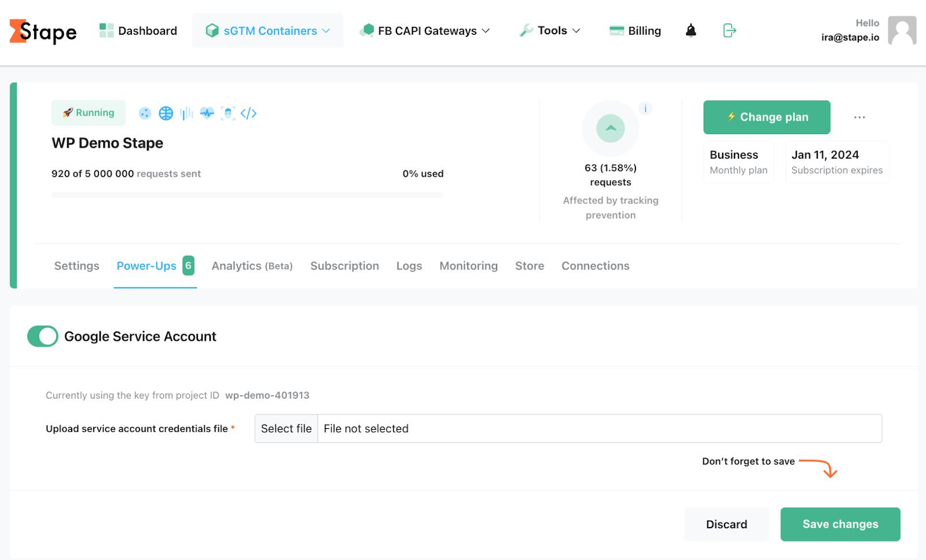Screen dimensions: 926x560
Task: Click the File not selected field
Action: [x=600, y=429]
